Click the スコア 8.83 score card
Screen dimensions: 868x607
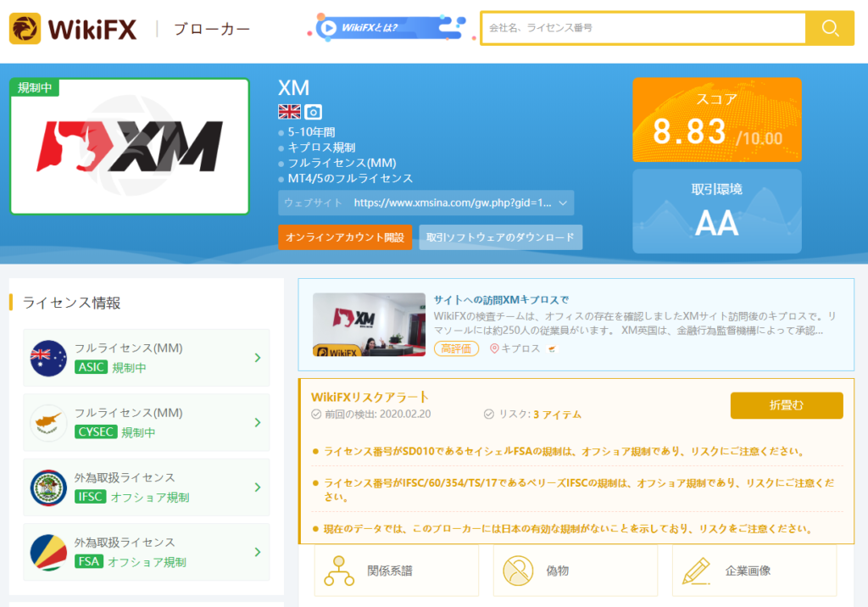[717, 120]
